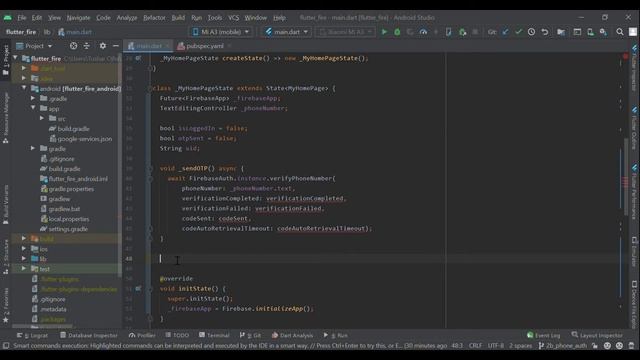Expand the src folder
Image resolution: width=640 pixels, height=360 pixels.
point(42,118)
